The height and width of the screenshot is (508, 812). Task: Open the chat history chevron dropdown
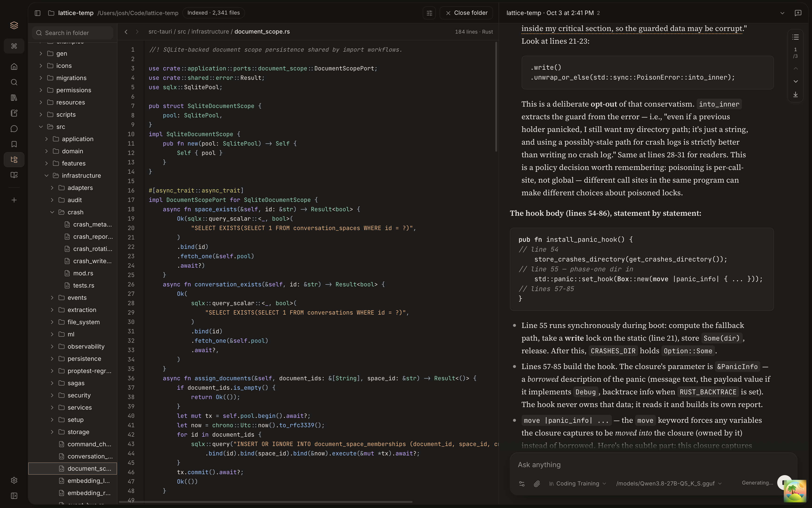(782, 13)
